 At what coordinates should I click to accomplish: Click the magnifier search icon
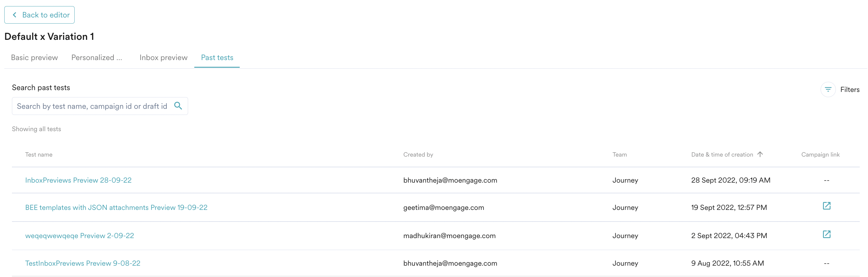pyautogui.click(x=178, y=106)
